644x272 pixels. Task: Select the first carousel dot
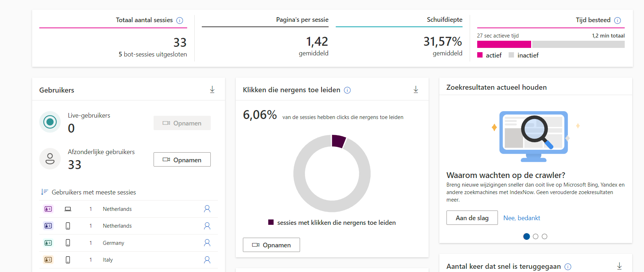526,236
